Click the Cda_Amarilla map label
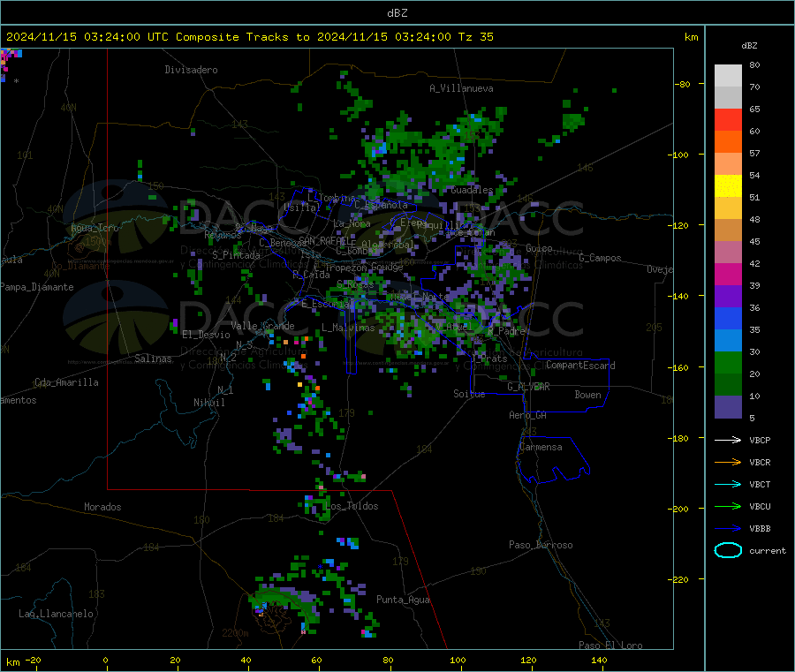795x672 pixels. (66, 382)
